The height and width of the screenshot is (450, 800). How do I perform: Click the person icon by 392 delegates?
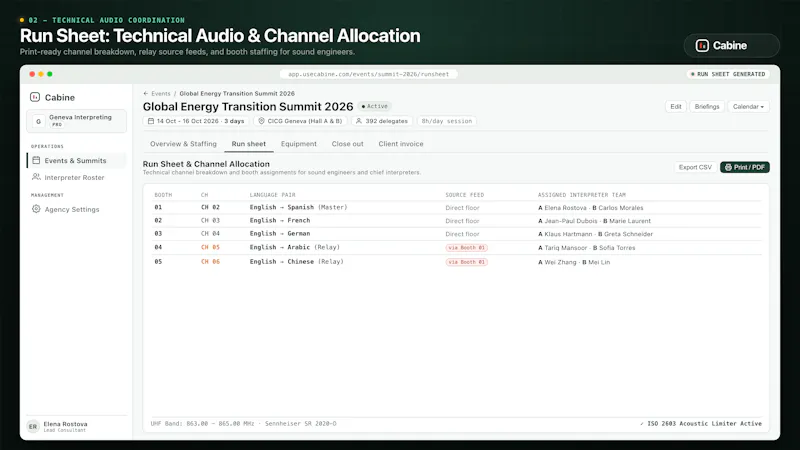coord(359,121)
